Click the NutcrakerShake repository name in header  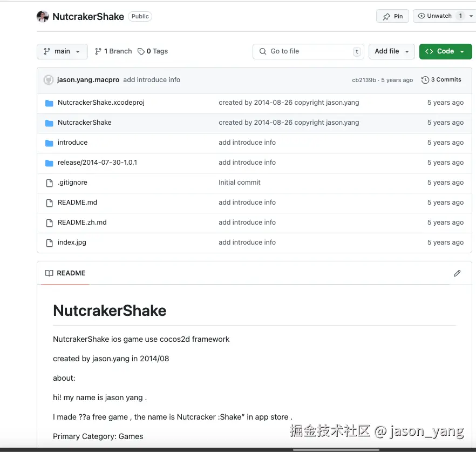(89, 16)
